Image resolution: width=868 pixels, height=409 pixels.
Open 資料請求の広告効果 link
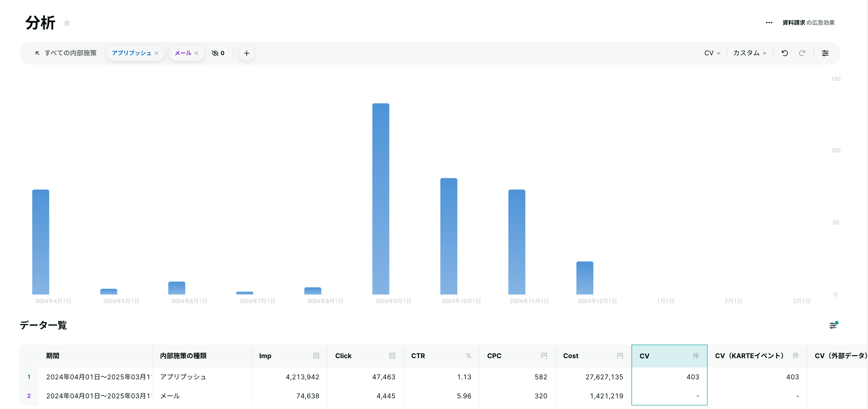coord(808,23)
